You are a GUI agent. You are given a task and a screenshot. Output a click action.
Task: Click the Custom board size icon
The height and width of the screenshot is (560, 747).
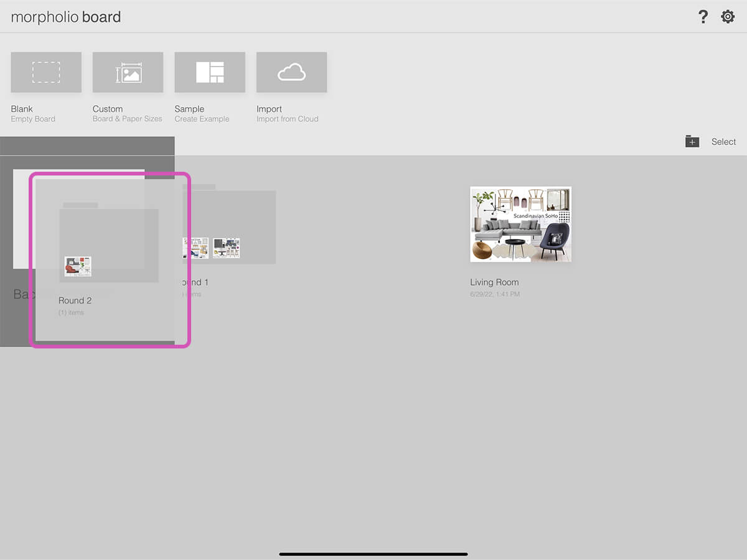click(128, 72)
